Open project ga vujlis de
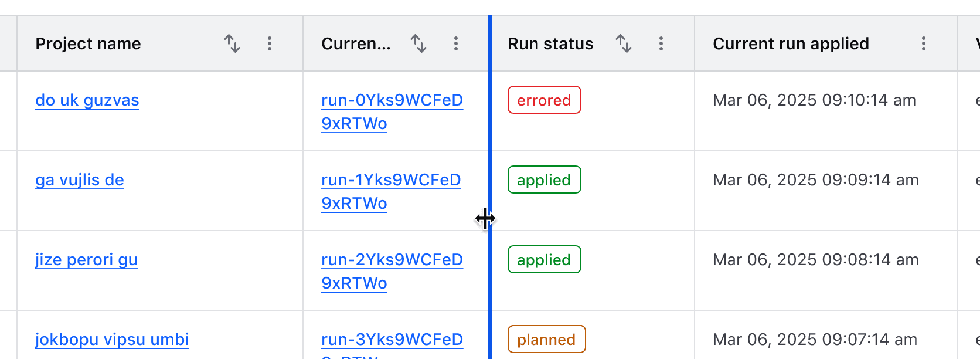Screen dimensions: 980x359 click(x=80, y=179)
